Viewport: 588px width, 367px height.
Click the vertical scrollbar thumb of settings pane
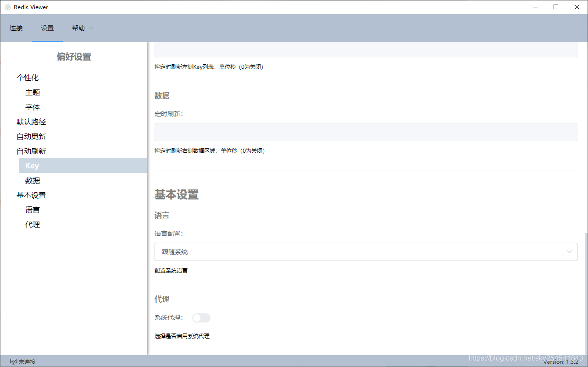586,294
